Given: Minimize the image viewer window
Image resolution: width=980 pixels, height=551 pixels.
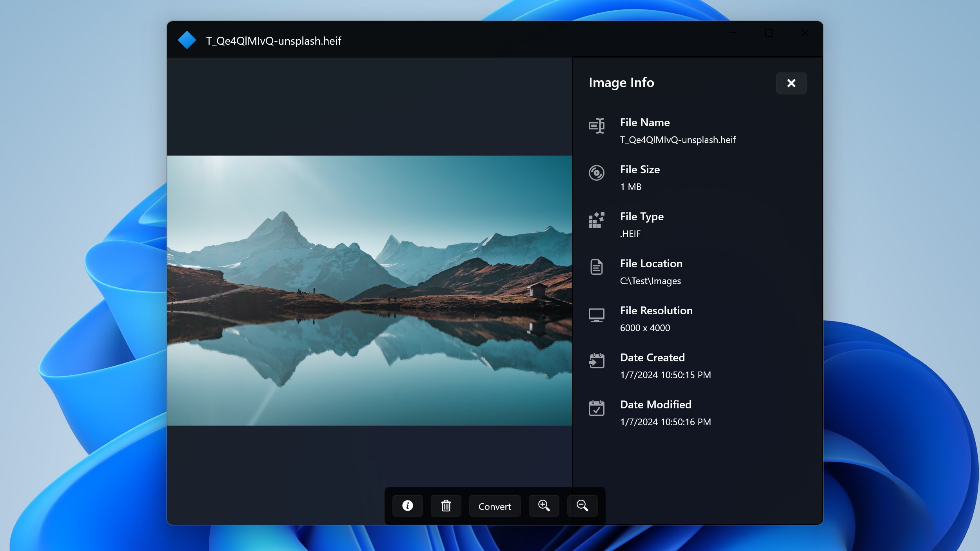Looking at the screenshot, I should pos(733,33).
